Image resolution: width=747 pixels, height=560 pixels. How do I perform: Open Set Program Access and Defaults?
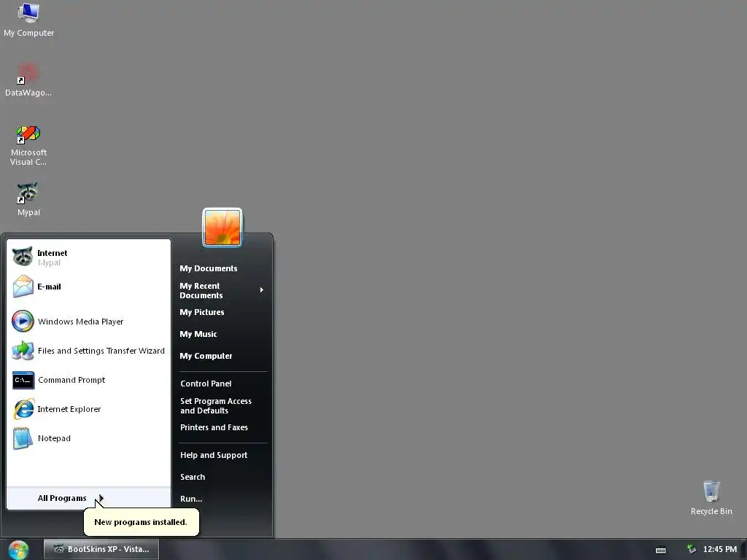click(216, 405)
